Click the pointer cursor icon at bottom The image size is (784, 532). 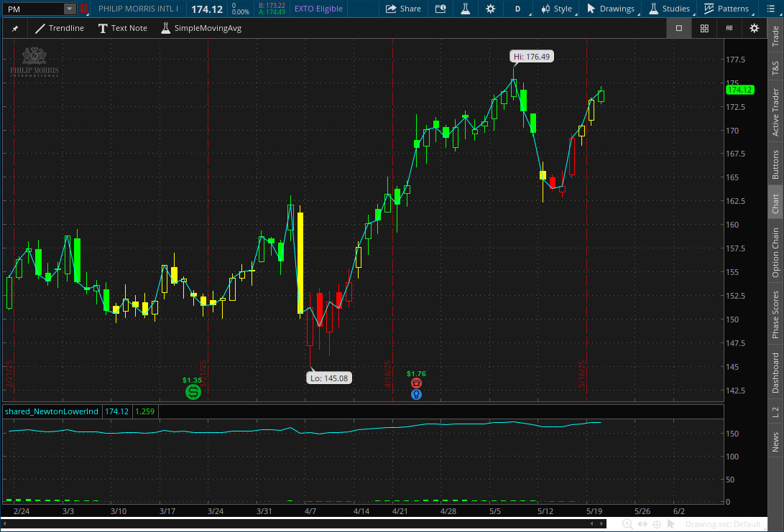(671, 524)
